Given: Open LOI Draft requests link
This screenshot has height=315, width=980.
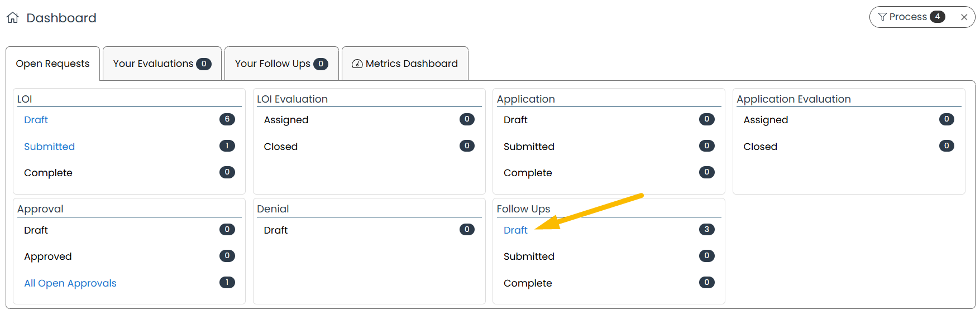Looking at the screenshot, I should click(36, 120).
